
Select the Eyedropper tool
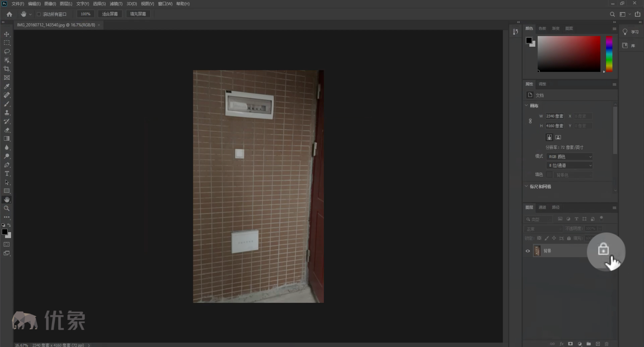click(x=7, y=86)
